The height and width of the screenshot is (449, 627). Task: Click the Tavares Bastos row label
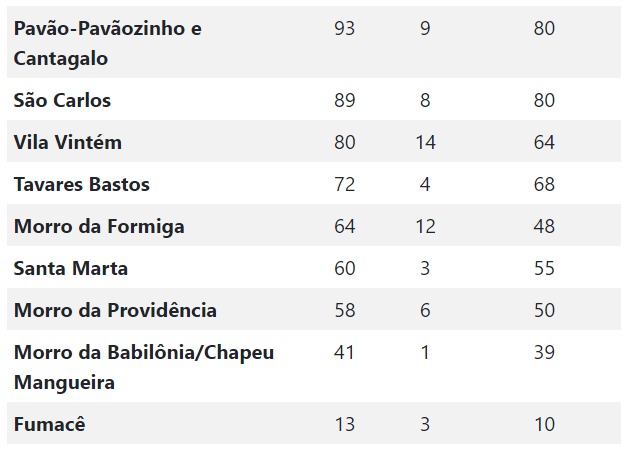click(82, 184)
